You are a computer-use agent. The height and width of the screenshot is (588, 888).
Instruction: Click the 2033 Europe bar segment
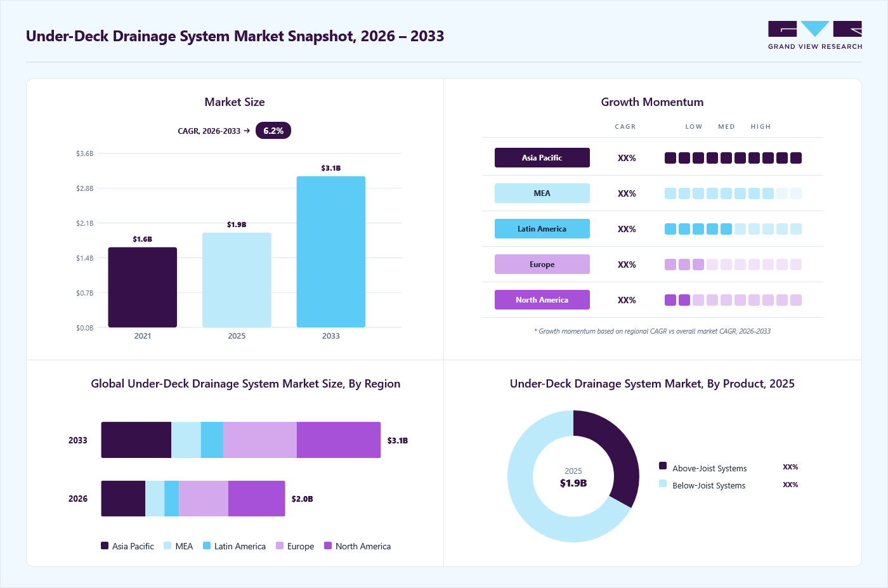(x=260, y=440)
